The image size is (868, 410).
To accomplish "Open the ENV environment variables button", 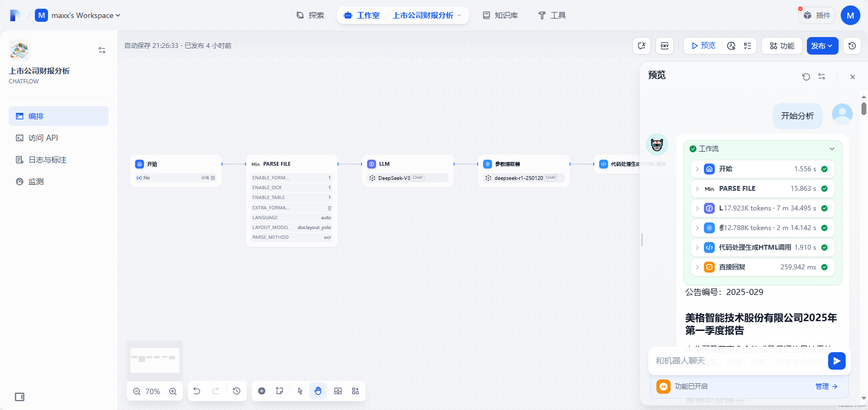I will pyautogui.click(x=665, y=46).
